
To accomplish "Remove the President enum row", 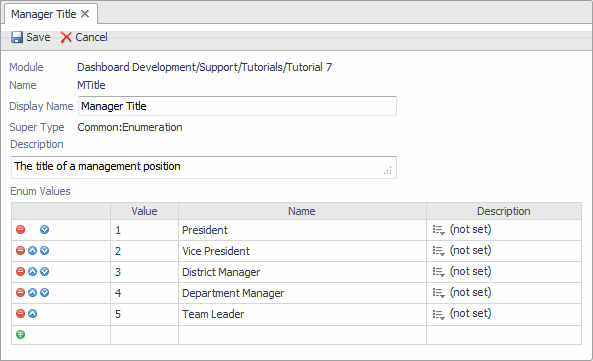I will pyautogui.click(x=20, y=229).
